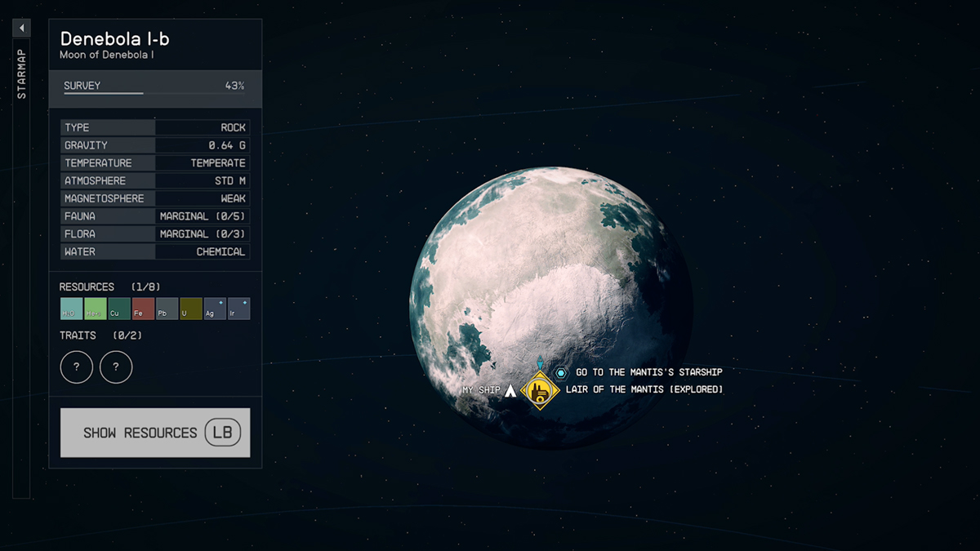Screen dimensions: 980x551
Task: Open the Starmap vertical tab
Action: [22, 74]
